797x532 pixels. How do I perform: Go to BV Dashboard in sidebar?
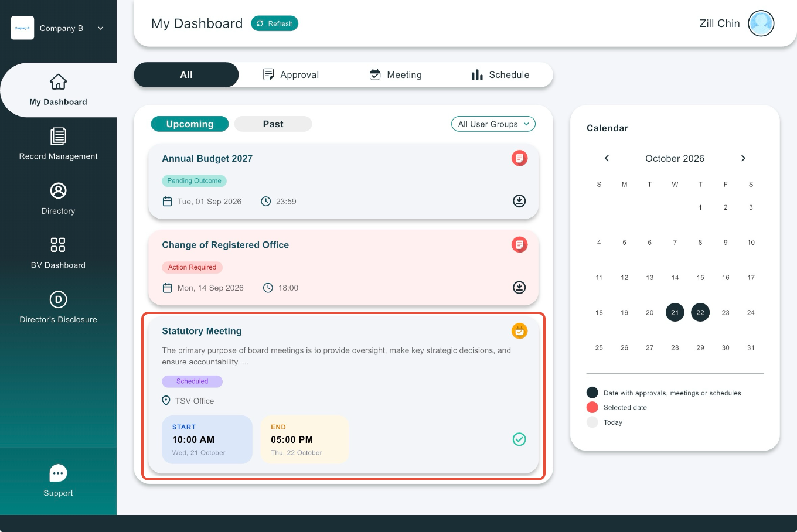click(58, 253)
